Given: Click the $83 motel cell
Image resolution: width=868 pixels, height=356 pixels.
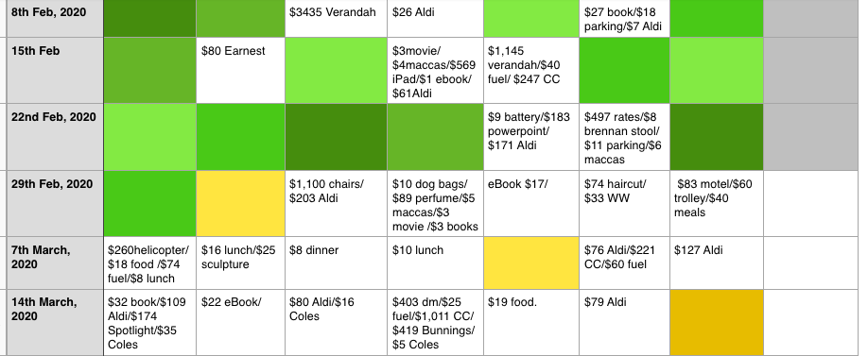Looking at the screenshot, I should point(717,203).
